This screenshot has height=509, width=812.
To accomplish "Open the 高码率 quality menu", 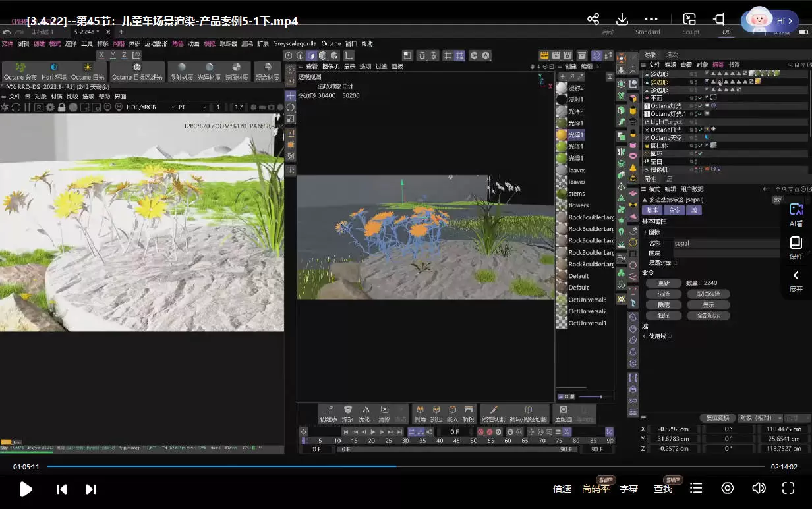I will pyautogui.click(x=596, y=489).
